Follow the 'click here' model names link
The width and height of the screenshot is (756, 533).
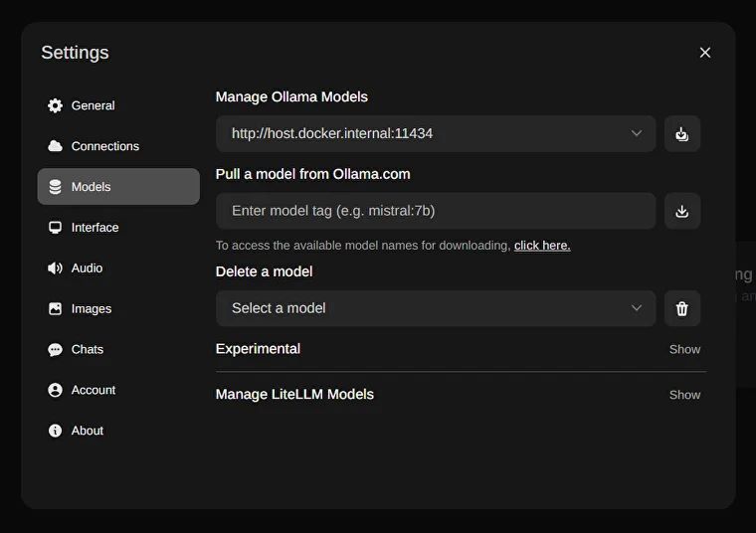pos(542,246)
